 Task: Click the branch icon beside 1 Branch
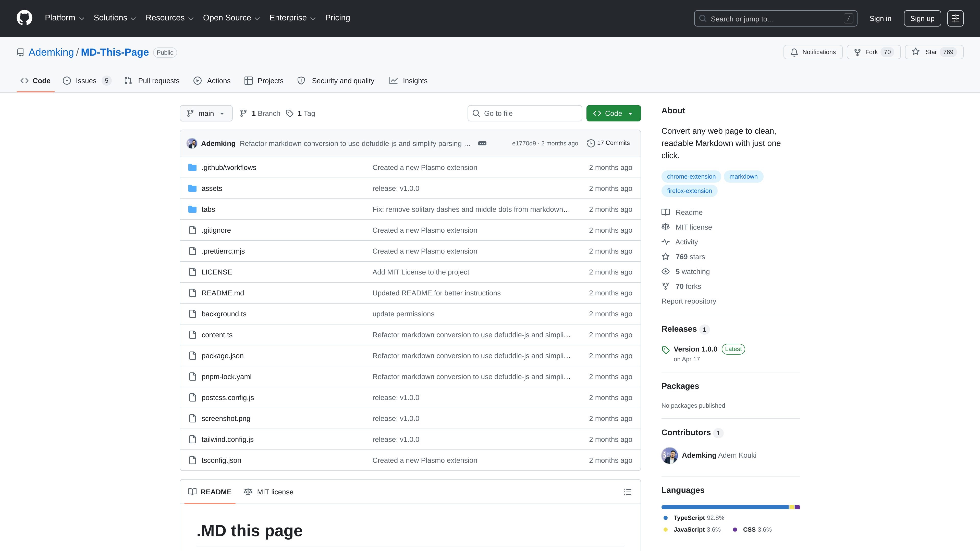coord(243,113)
